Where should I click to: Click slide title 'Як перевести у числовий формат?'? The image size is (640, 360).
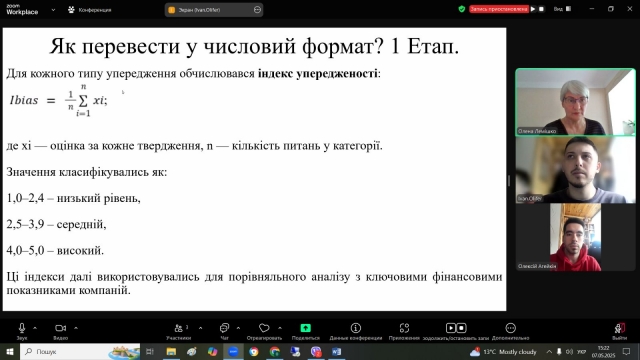point(217,46)
